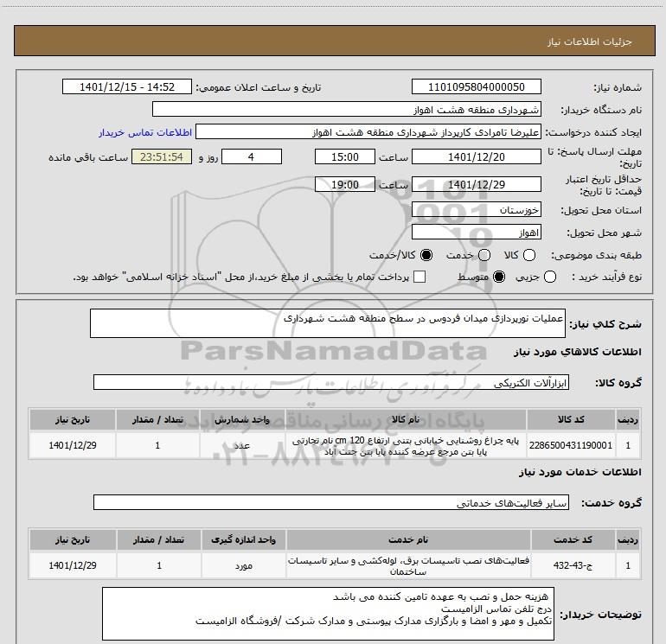Image resolution: width=666 pixels, height=644 pixels.
Task: Open the buyer contact info link
Action: [145, 132]
